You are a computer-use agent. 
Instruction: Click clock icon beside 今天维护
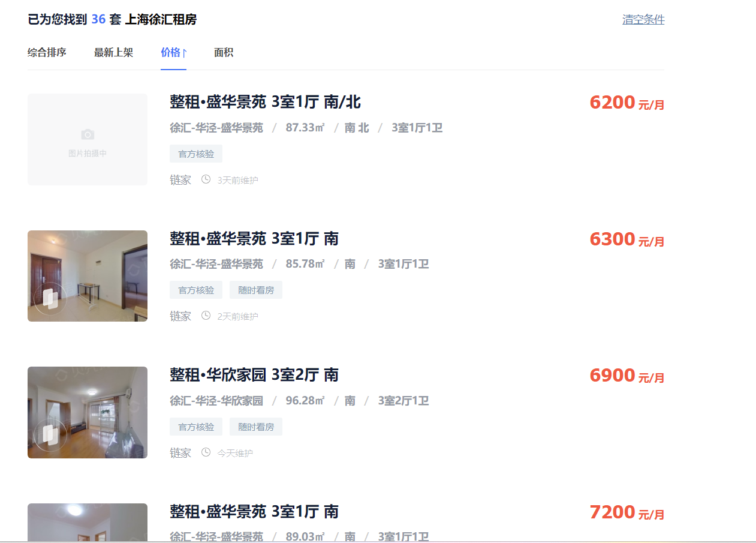pyautogui.click(x=206, y=452)
